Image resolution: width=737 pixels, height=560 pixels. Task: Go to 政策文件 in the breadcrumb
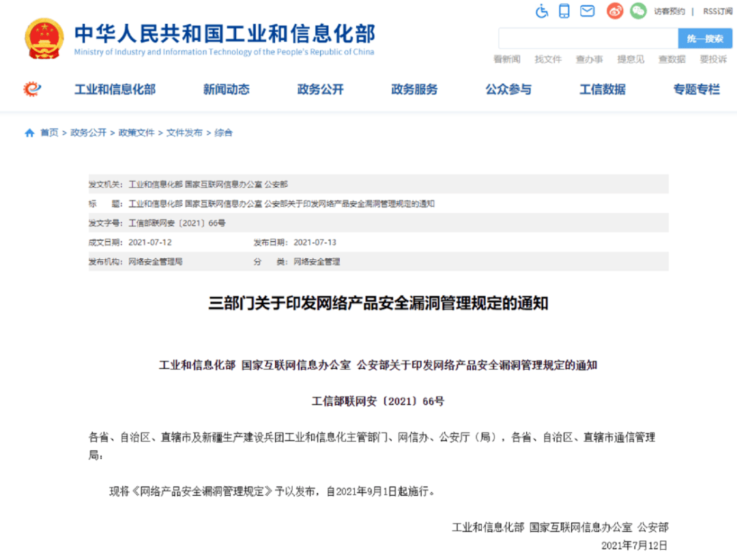click(x=136, y=133)
